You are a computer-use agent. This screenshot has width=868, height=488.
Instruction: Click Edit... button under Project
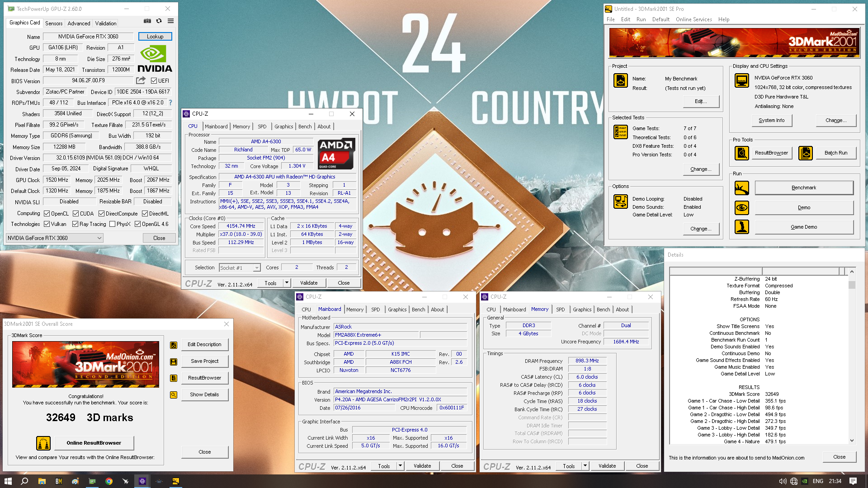[x=701, y=101]
